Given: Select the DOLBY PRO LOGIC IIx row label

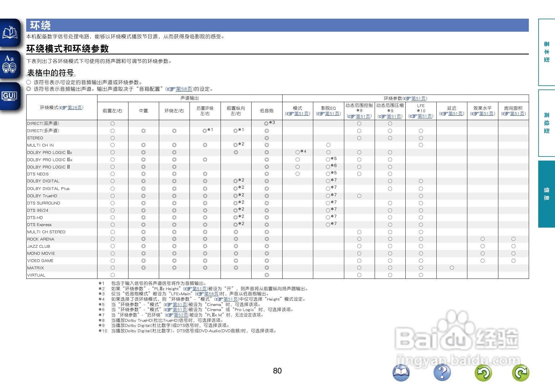Looking at the screenshot, I should point(50,160).
